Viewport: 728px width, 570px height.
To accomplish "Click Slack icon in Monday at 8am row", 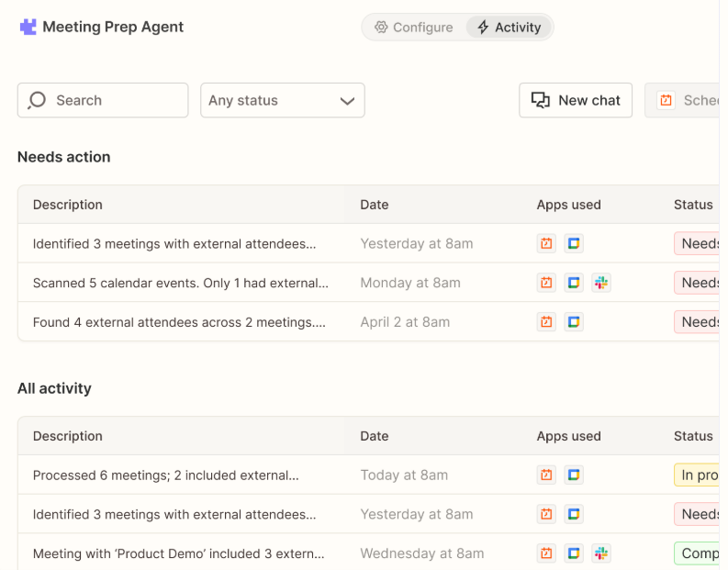I will click(x=601, y=283).
